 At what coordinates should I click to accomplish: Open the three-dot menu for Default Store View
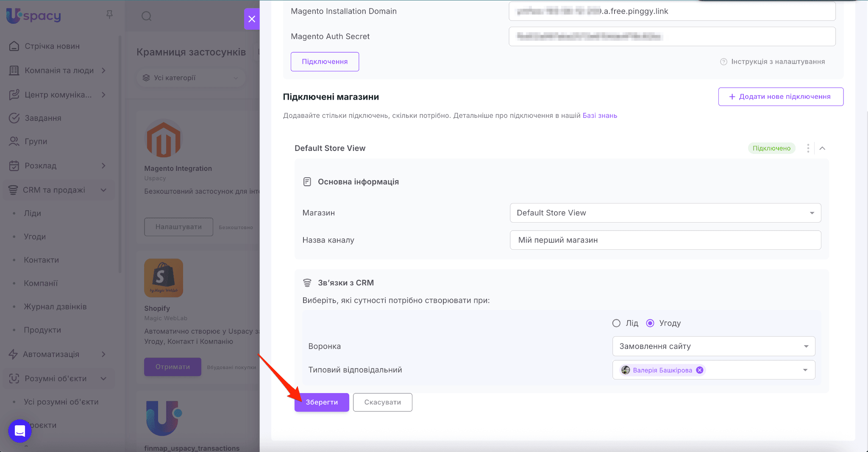click(x=808, y=148)
